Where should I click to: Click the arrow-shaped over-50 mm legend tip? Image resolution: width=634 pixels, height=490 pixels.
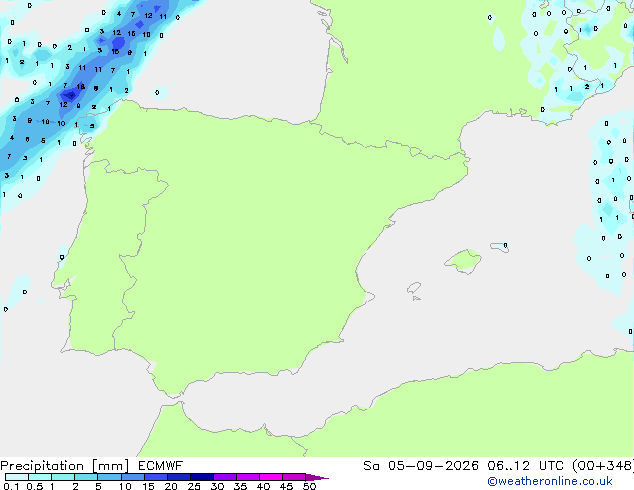pos(317,477)
